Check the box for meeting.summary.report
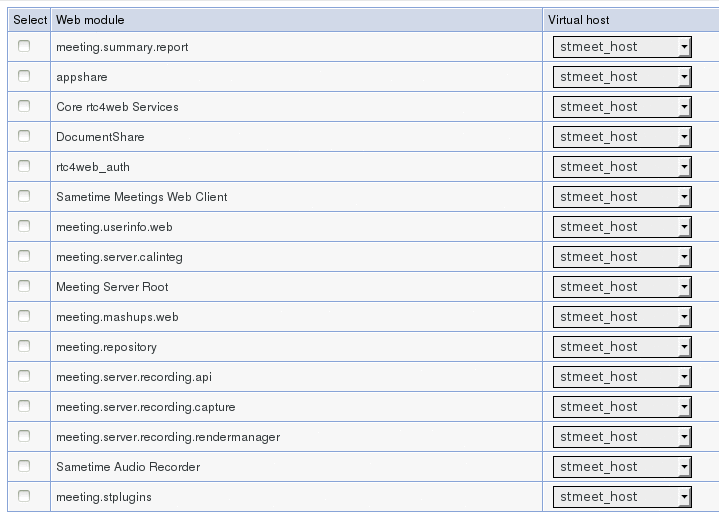This screenshot has width=719, height=523. [x=24, y=46]
